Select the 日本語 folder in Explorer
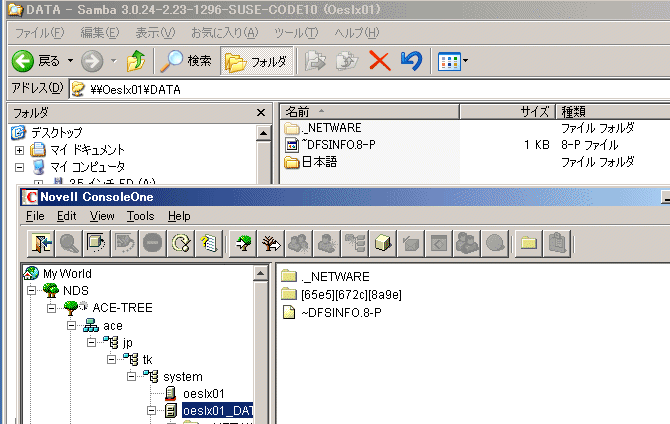The width and height of the screenshot is (670, 424). pyautogui.click(x=311, y=162)
